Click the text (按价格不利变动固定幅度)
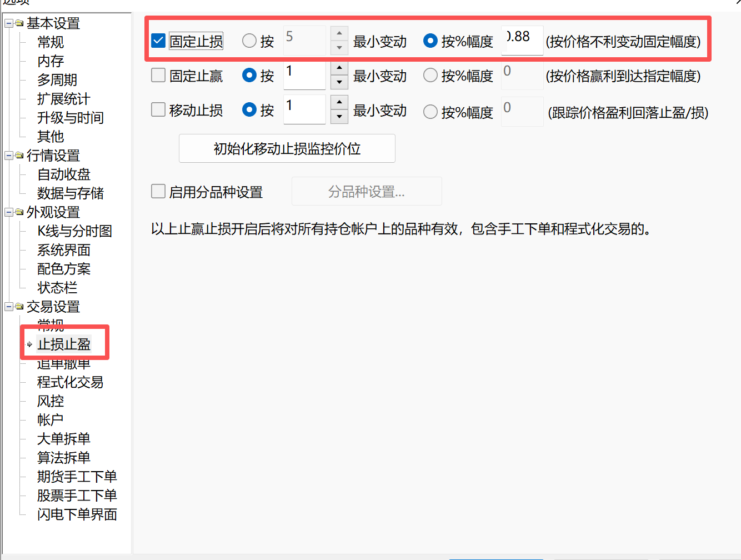Viewport: 741px width, 560px height. click(623, 42)
